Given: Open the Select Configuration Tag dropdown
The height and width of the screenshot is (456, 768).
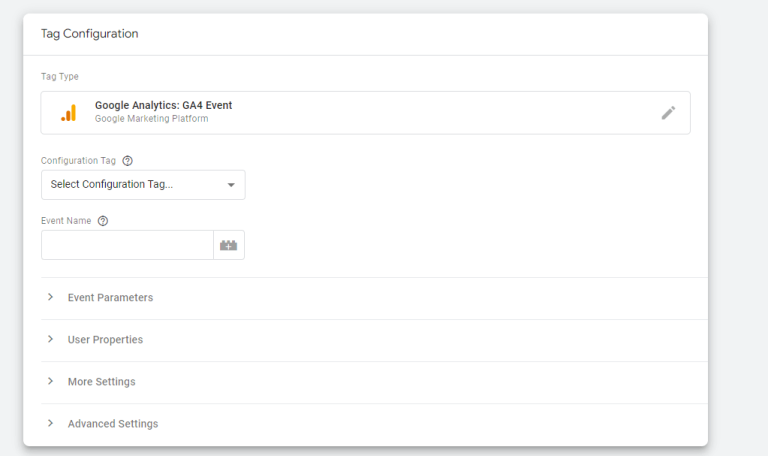Looking at the screenshot, I should point(143,185).
